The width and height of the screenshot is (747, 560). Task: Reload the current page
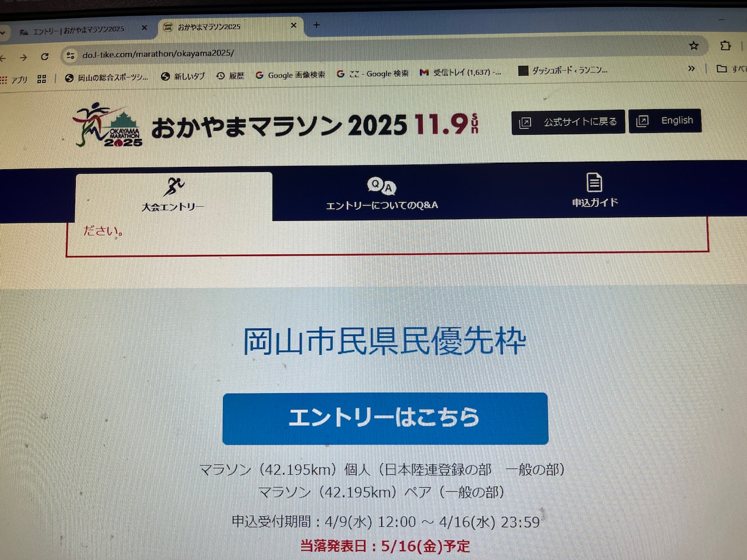click(x=45, y=57)
